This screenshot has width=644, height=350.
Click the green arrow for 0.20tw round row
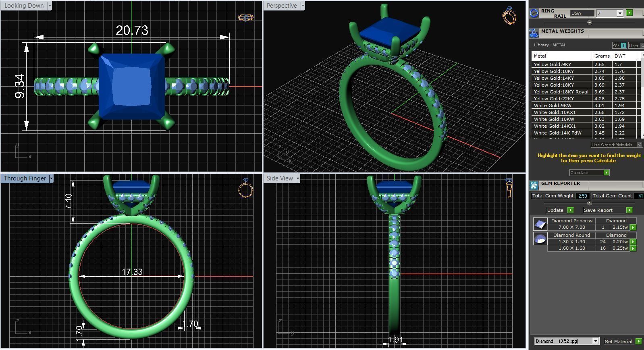[633, 242]
